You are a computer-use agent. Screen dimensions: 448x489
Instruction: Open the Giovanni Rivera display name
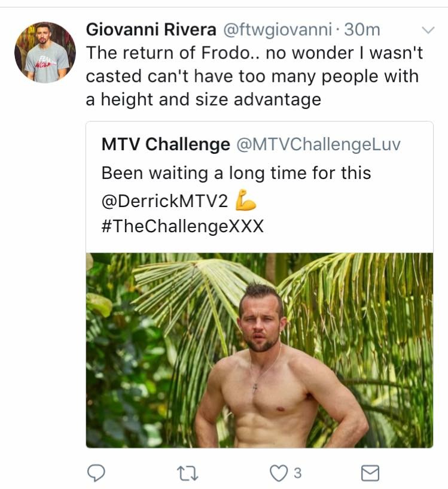(151, 29)
